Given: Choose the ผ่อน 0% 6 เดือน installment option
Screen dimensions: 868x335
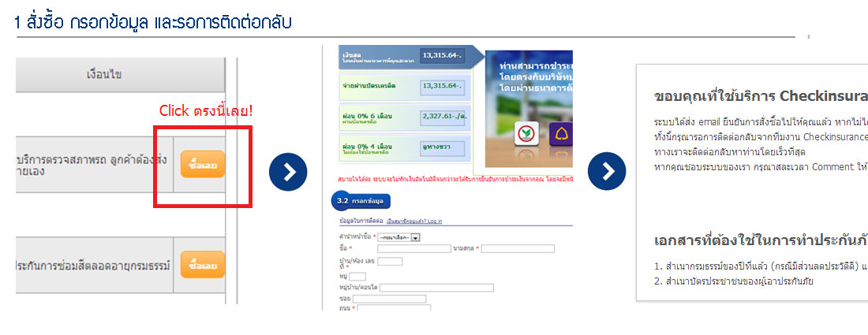Looking at the screenshot, I should click(x=405, y=117).
